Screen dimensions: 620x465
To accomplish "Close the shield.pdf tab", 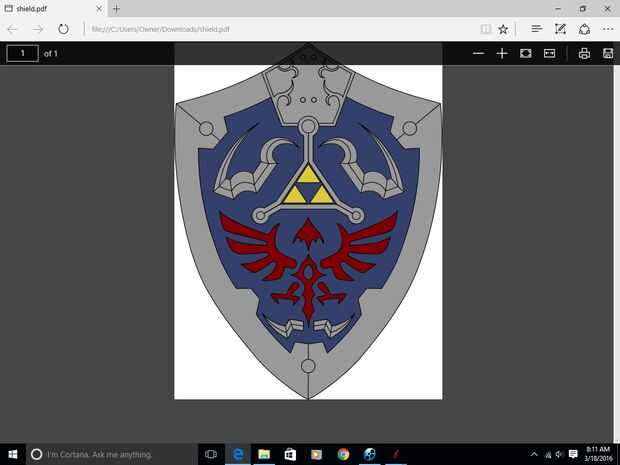I will tap(99, 8).
